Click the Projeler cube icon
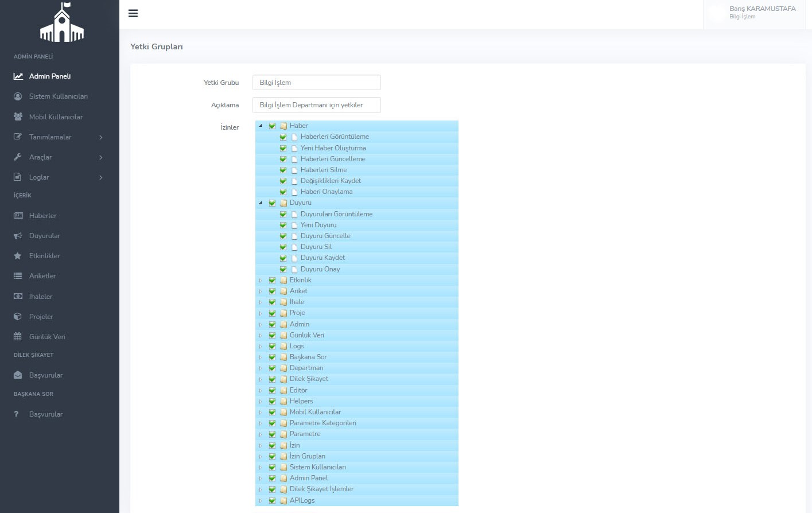This screenshot has width=812, height=513. [18, 316]
